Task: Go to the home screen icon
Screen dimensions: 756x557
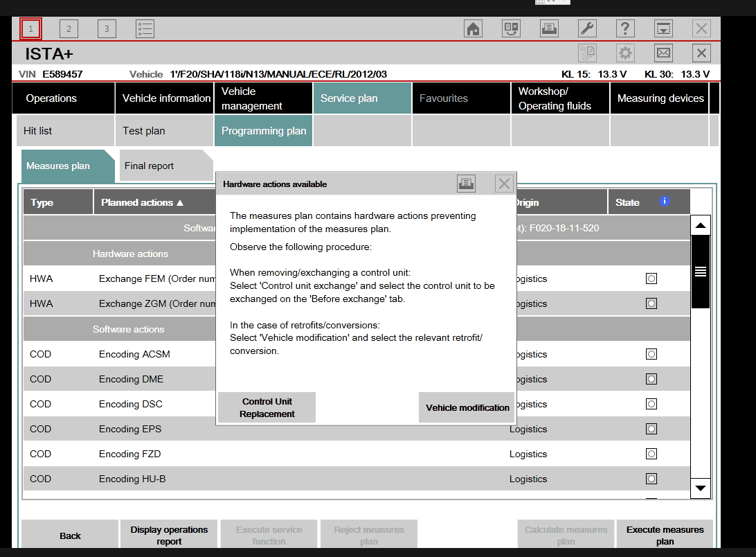Action: pyautogui.click(x=473, y=29)
